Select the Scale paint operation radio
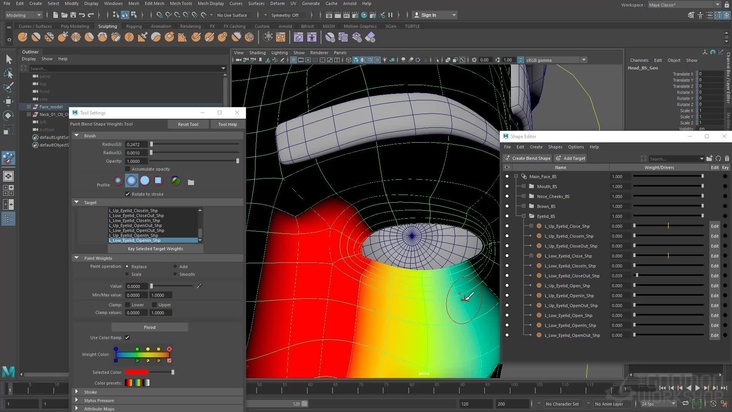The image size is (732, 412). (x=127, y=274)
